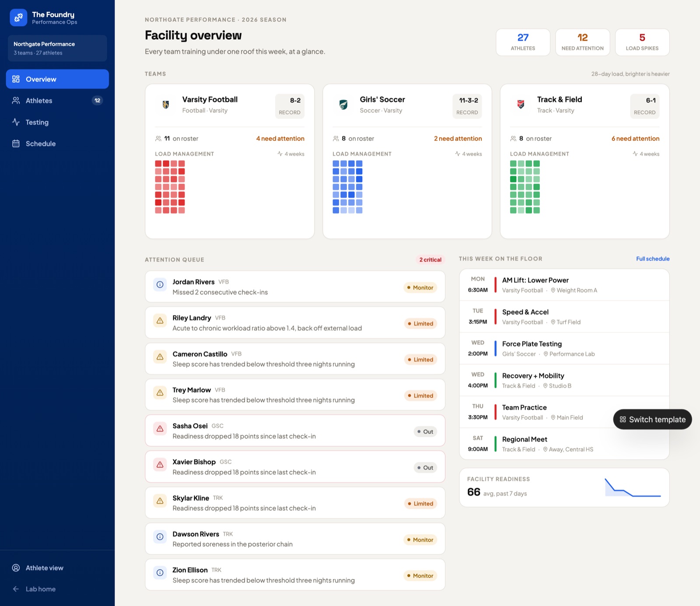Click Varsity Football roster people icon
700x606 pixels.
coord(158,139)
